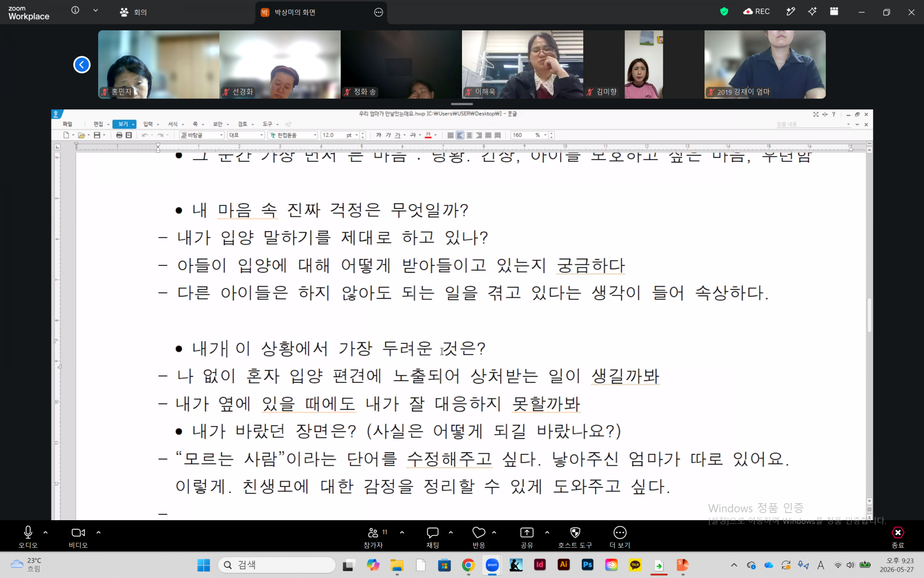Expand the participants options arrow
Screen dimensions: 924x578
(402, 533)
